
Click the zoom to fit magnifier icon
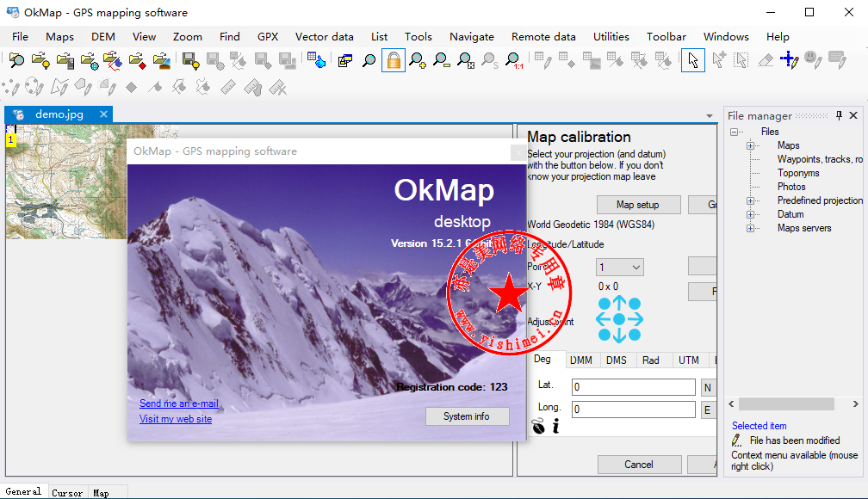[466, 60]
